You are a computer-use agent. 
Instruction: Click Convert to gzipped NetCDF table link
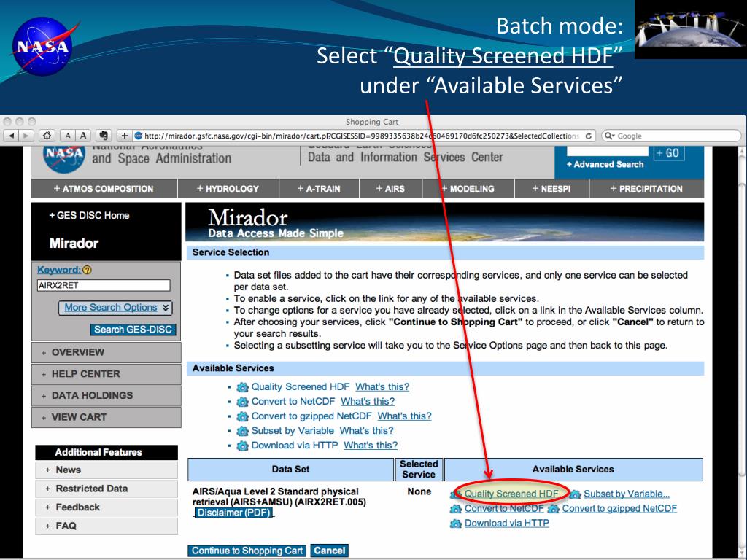[x=619, y=508]
